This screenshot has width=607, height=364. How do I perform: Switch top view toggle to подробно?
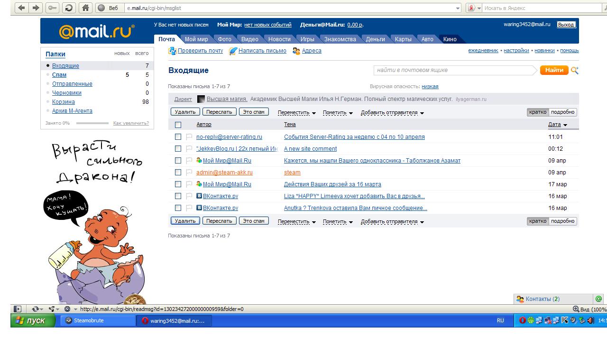pyautogui.click(x=563, y=112)
